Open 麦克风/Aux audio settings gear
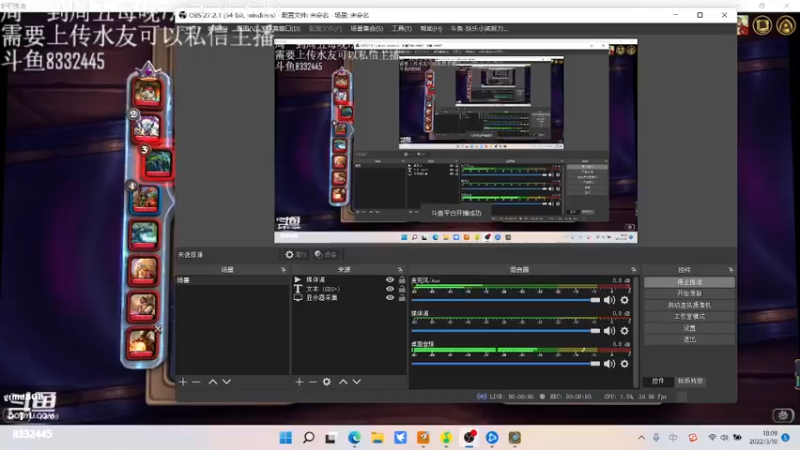The width and height of the screenshot is (800, 450). tap(624, 300)
